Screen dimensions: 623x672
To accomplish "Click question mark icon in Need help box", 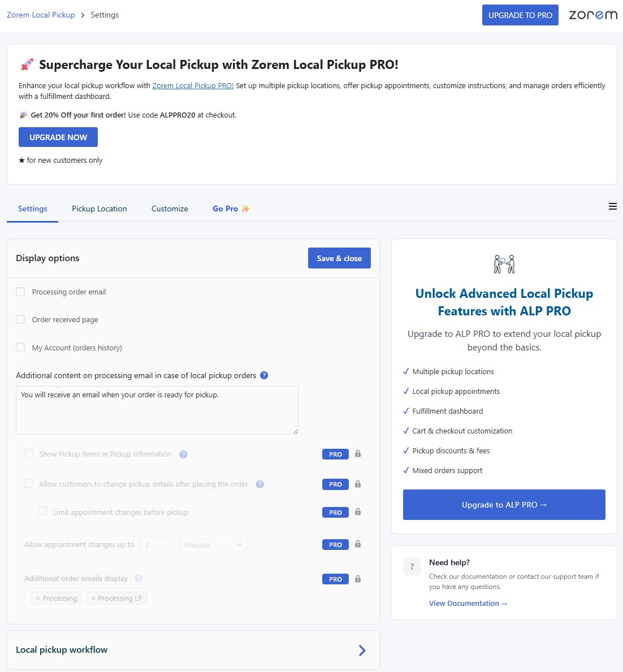I will pos(412,566).
